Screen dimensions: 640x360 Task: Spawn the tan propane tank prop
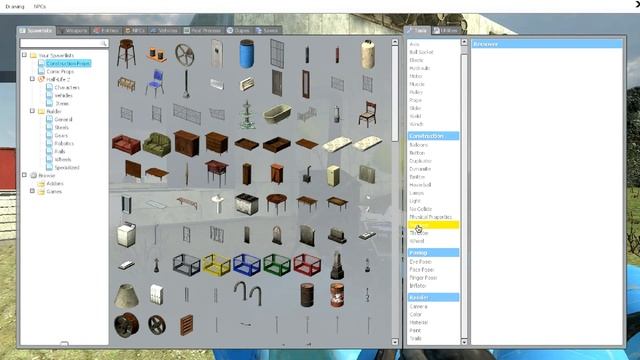[x=367, y=54]
